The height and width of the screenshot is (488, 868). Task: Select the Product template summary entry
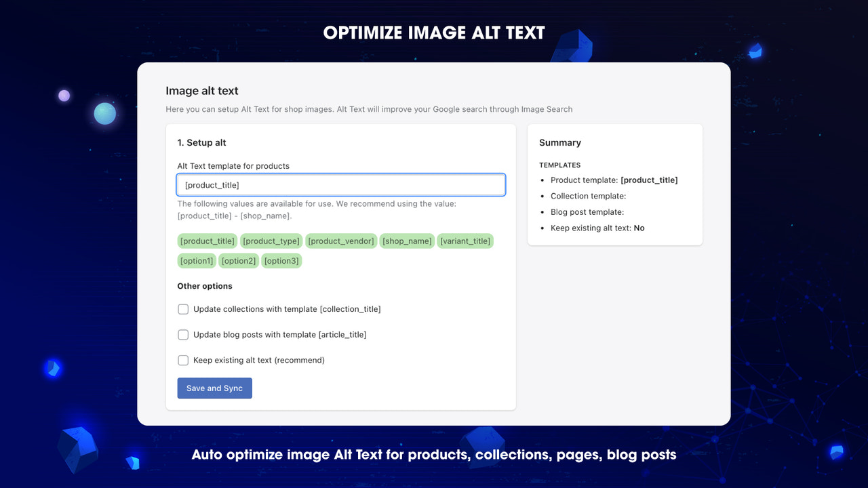[614, 180]
